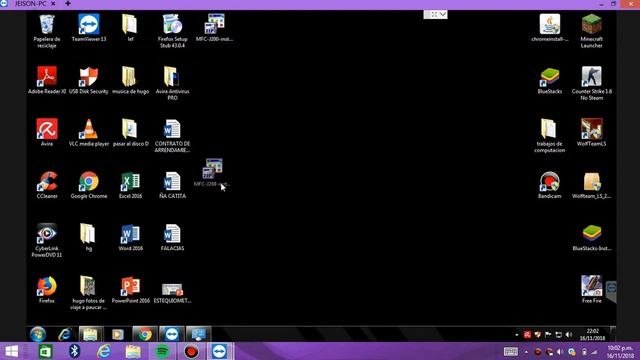Image resolution: width=640 pixels, height=360 pixels.
Task: Switch to the JEISON-PC session tab
Action: 30,4
